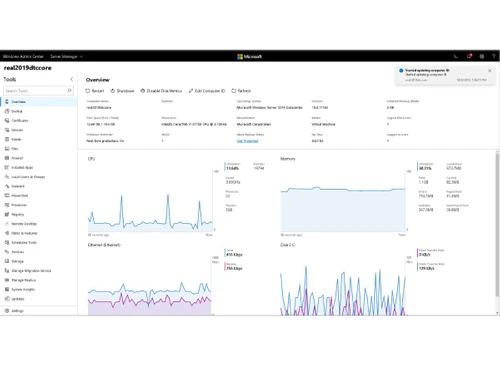Click the Overview page heading
The width and height of the screenshot is (500, 375).
(98, 80)
